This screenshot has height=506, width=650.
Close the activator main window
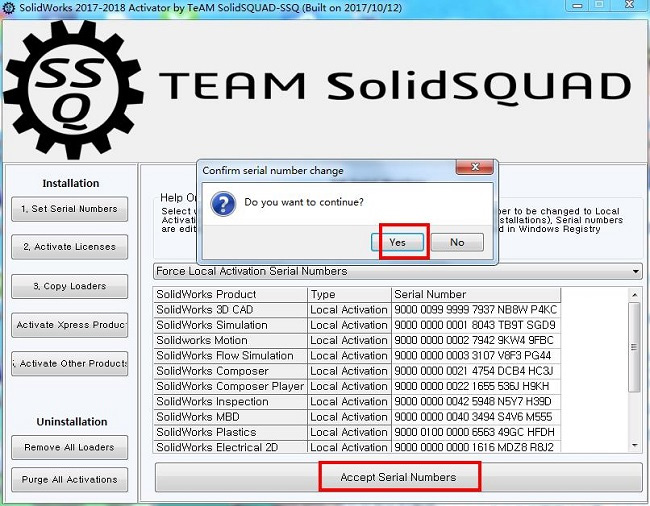[x=630, y=5]
